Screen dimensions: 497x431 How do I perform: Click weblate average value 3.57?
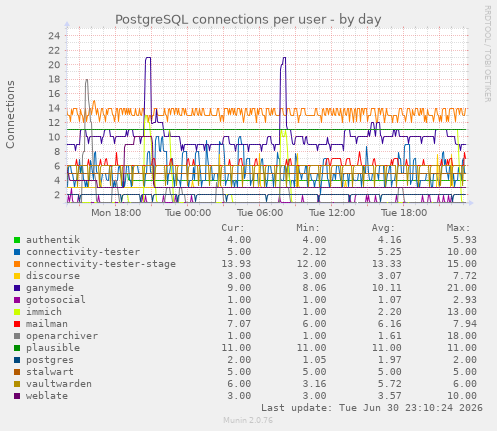pos(390,396)
